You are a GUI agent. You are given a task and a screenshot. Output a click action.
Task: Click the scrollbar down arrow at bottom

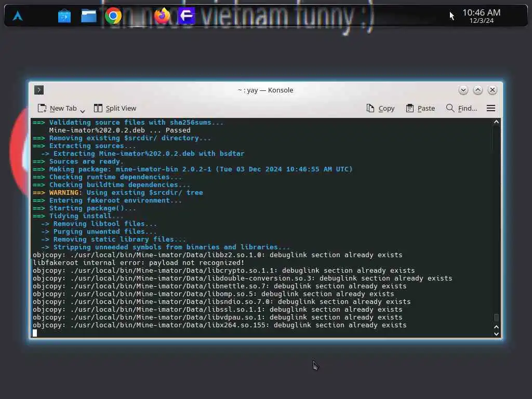tap(496, 334)
